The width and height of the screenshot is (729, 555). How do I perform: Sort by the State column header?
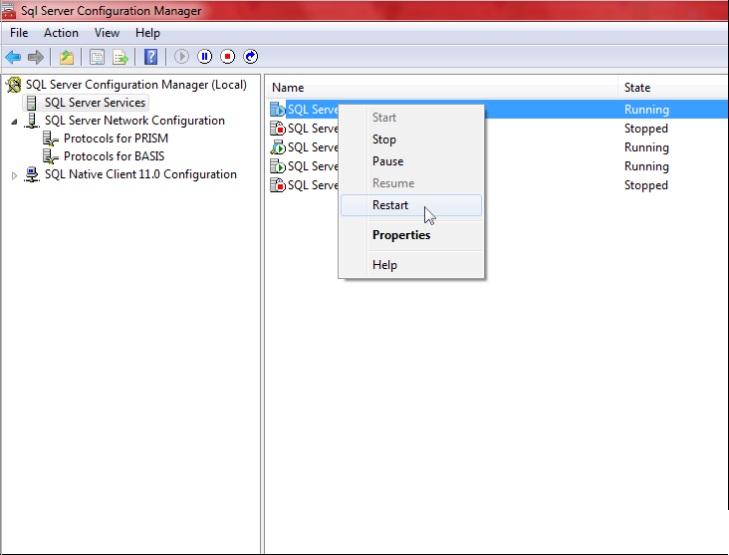pos(673,88)
